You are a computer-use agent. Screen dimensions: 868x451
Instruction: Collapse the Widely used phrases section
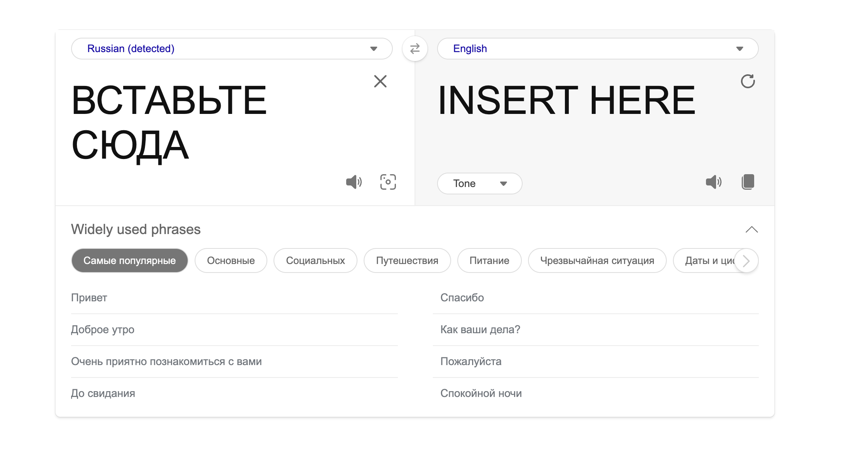(751, 229)
